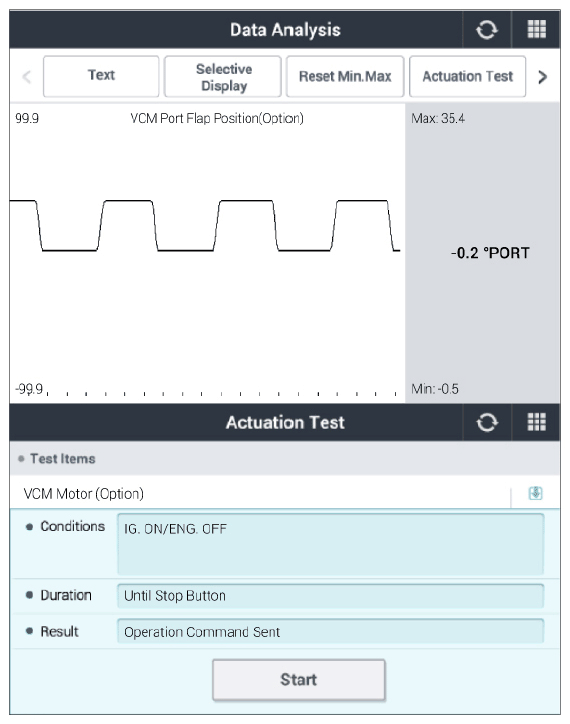Show next toolbar options with right chevron

tap(543, 77)
